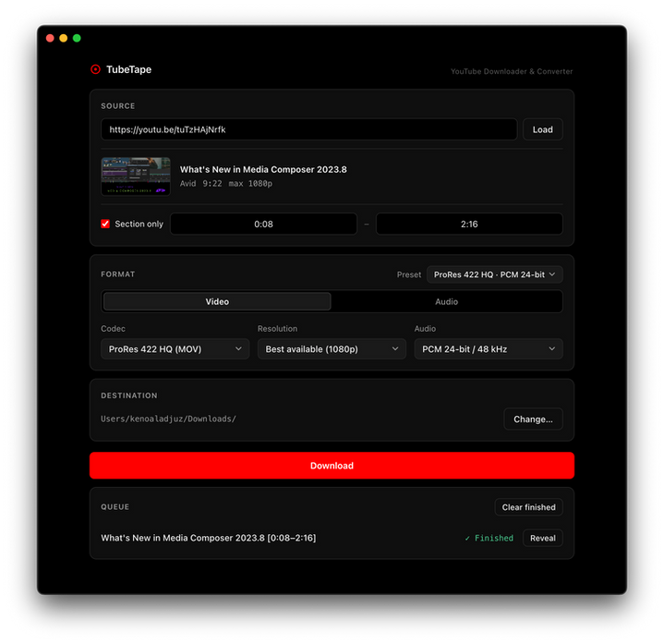Click the YouTube URL source input field
Viewport: 664px width, 644px height.
click(308, 129)
